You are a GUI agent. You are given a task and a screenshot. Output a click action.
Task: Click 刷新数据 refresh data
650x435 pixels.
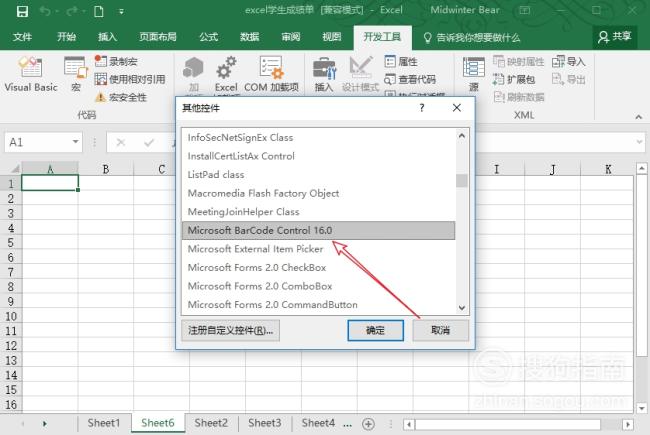tap(519, 97)
